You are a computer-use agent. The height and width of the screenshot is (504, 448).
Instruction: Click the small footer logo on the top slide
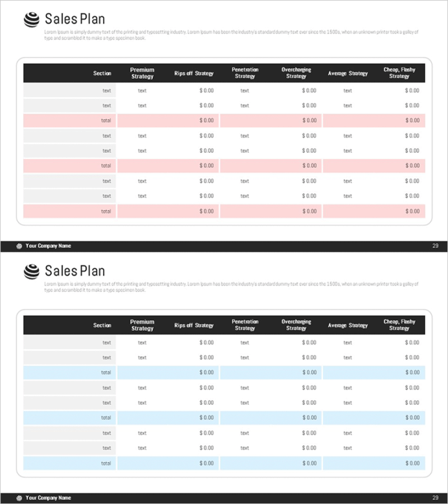click(20, 246)
